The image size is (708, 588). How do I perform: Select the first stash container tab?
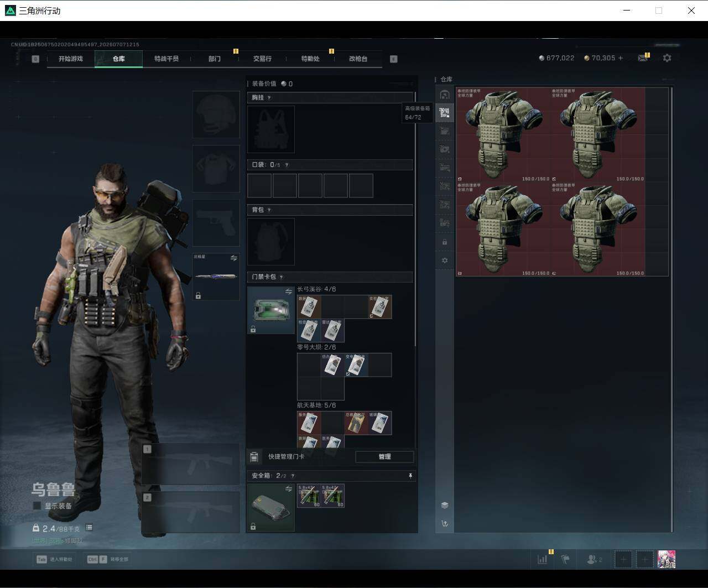coord(445,95)
